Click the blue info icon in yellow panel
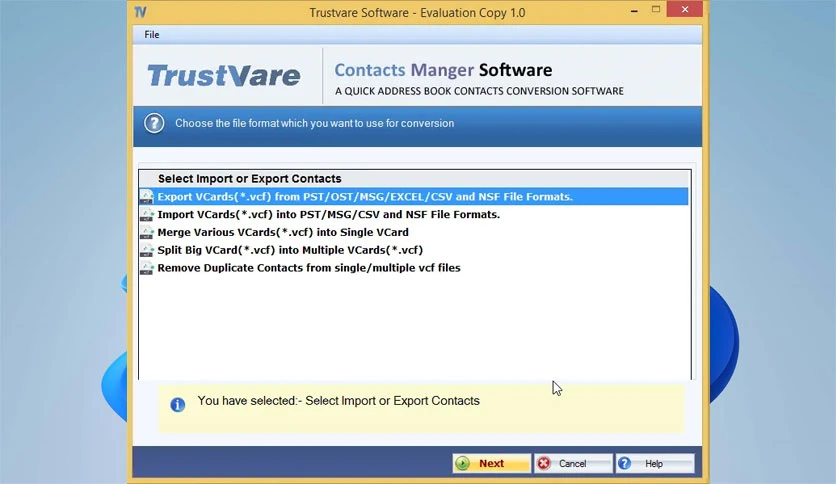This screenshot has height=484, width=836. (x=178, y=405)
